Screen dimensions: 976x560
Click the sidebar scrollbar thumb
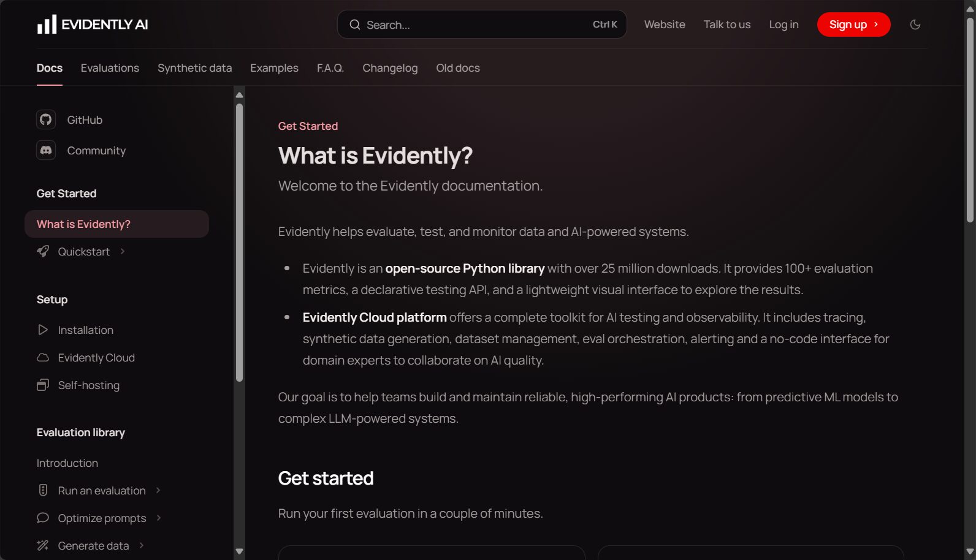[240, 243]
